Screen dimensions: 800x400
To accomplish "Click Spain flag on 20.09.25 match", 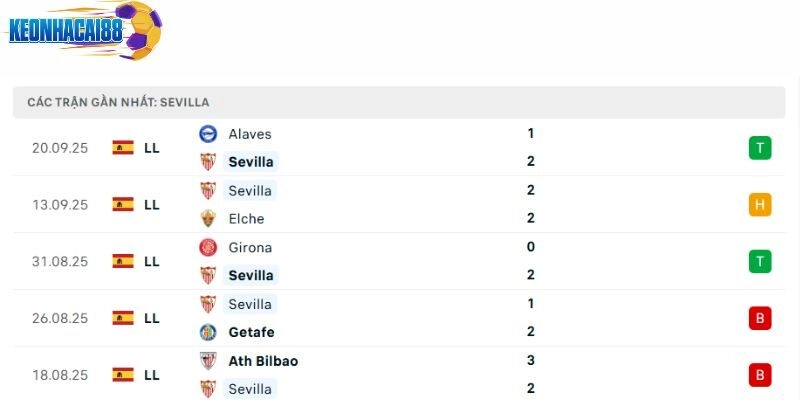I will coord(123,148).
